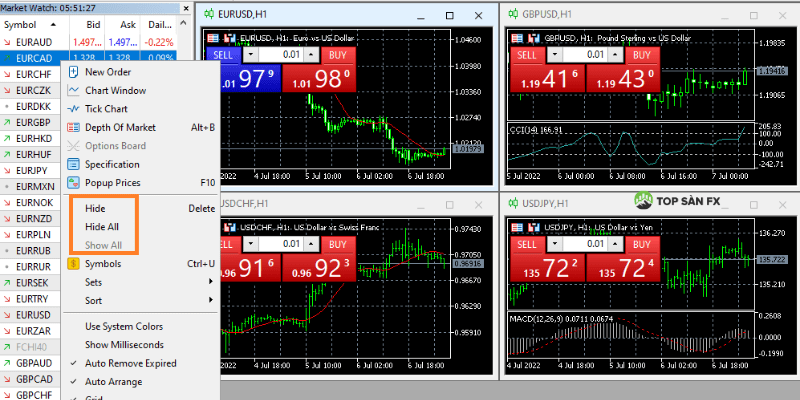The image size is (800, 400).
Task: Enable Use System Colors option
Action: [140, 327]
